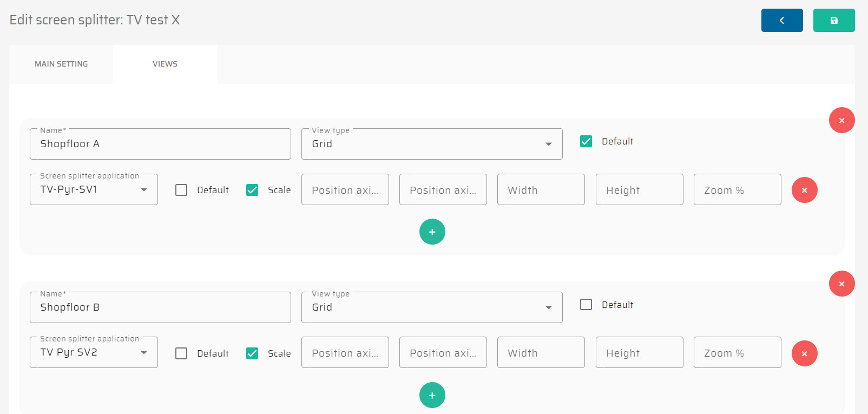Focus the Zoom % field for TV-Pyr-SV1
The width and height of the screenshot is (868, 414).
coord(737,190)
